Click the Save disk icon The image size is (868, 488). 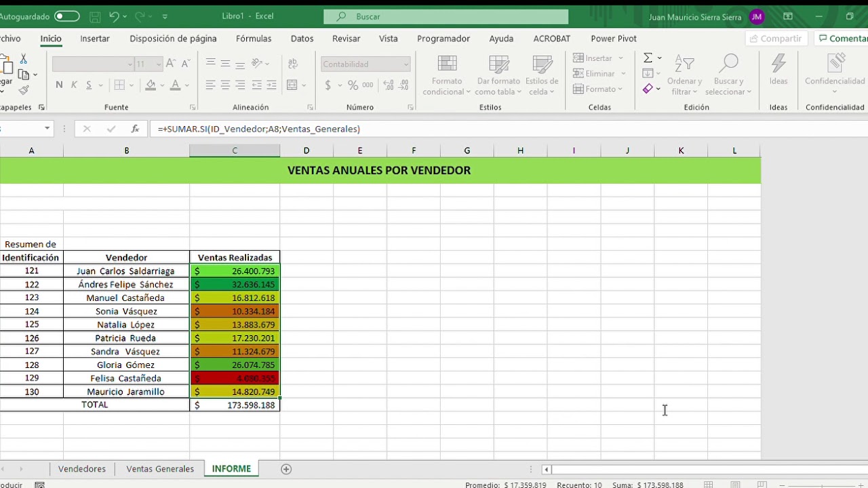click(95, 16)
